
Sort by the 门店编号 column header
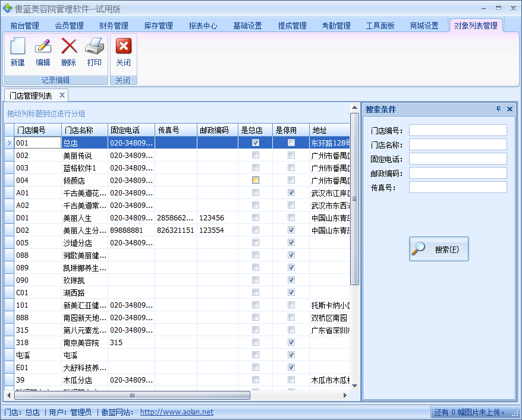tap(37, 130)
